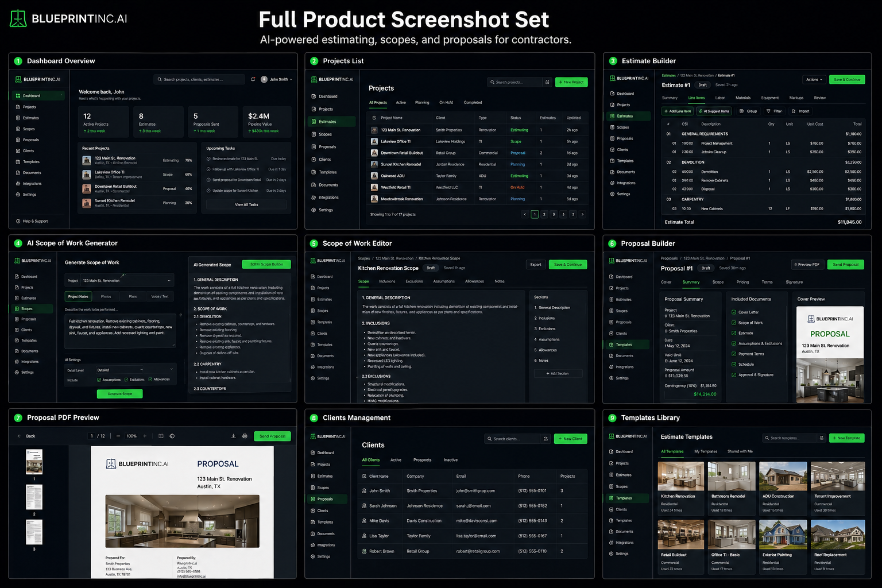
Task: Go to previous page in Projects List pagination
Action: coord(525,214)
